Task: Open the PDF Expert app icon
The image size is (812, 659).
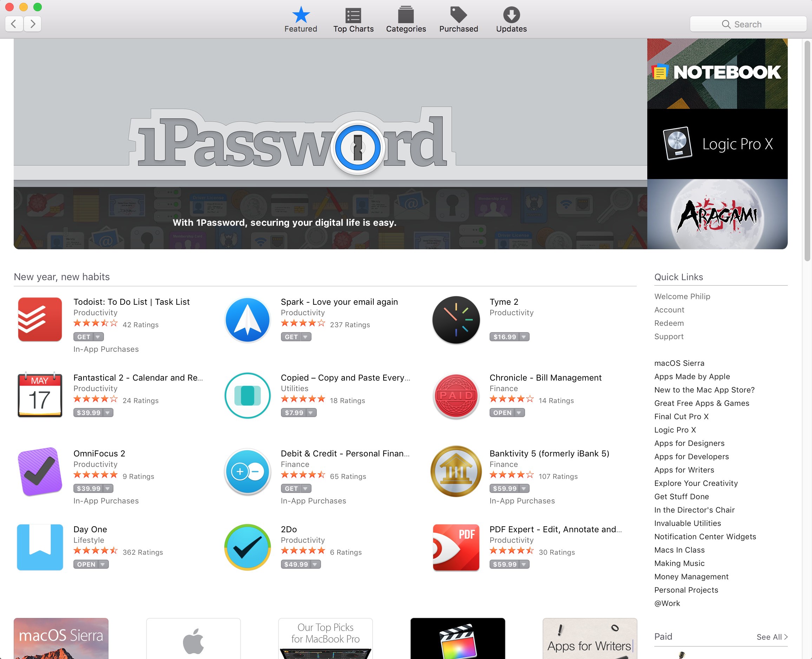Action: point(456,547)
